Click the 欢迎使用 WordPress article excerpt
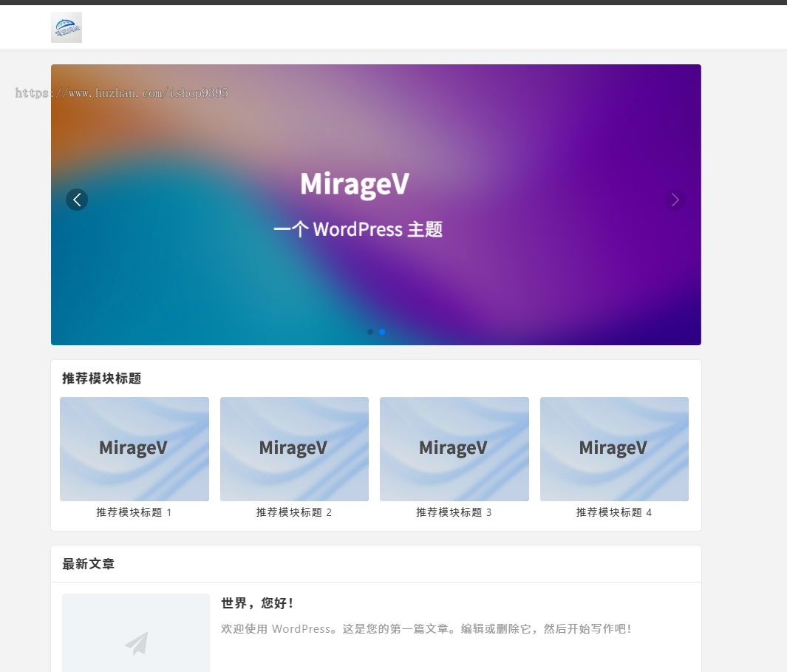Viewport: 787px width, 672px height. click(426, 629)
